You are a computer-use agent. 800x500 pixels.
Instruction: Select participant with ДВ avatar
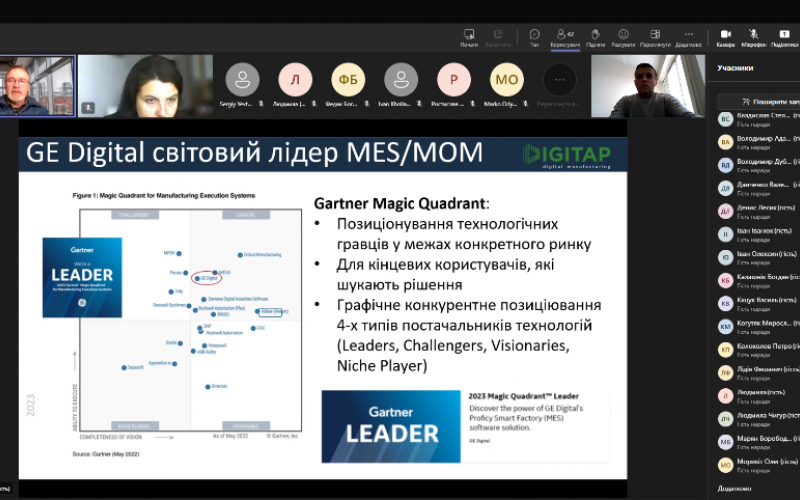(758, 188)
